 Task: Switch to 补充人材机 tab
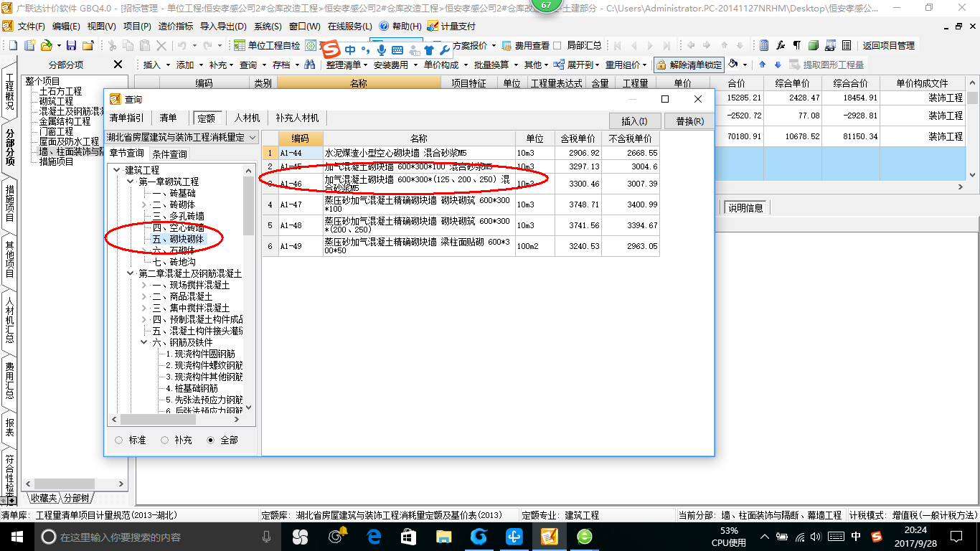[297, 118]
